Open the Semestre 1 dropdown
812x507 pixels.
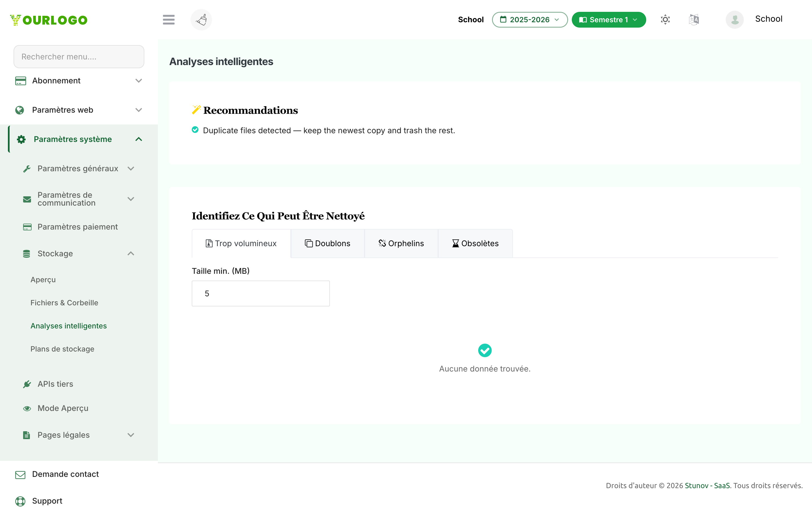point(608,19)
